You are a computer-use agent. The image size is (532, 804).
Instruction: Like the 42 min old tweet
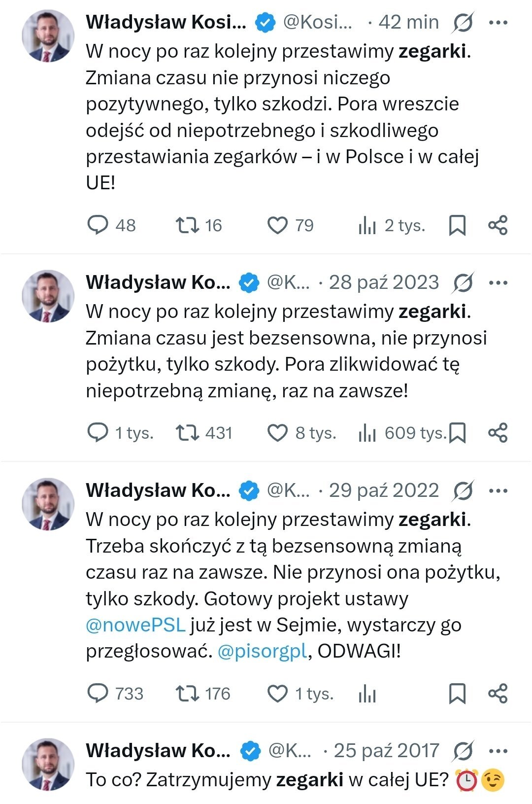[277, 225]
